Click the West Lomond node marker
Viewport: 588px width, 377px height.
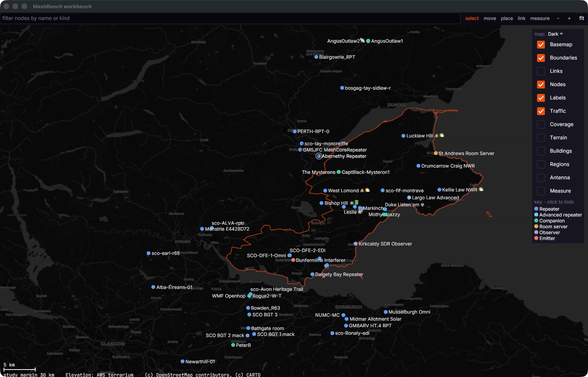pos(325,191)
